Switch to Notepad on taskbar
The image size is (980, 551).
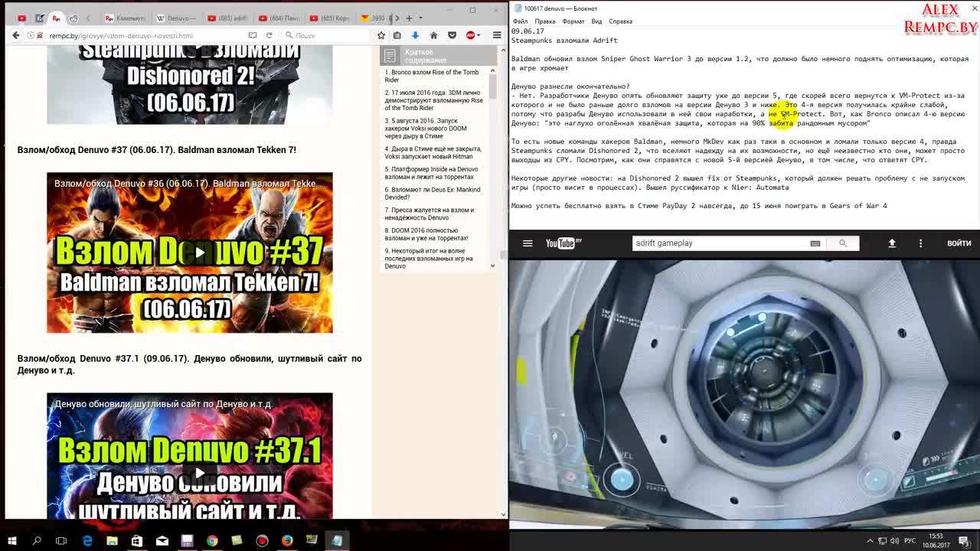337,541
